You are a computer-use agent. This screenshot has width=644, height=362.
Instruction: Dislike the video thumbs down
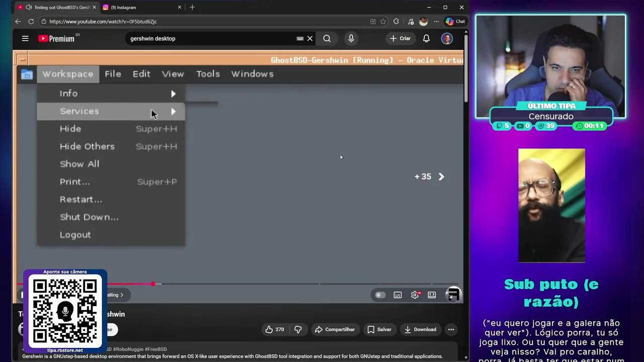[x=298, y=329]
